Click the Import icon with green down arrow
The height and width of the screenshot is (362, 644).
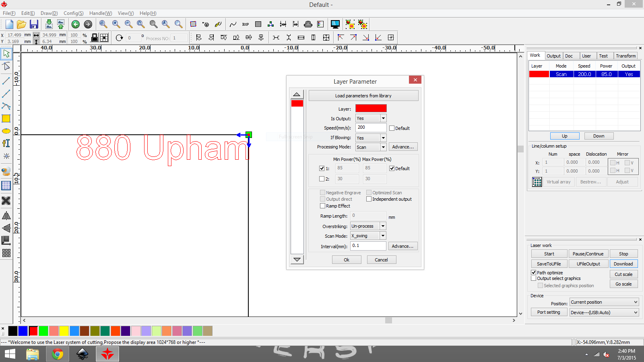[49, 24]
